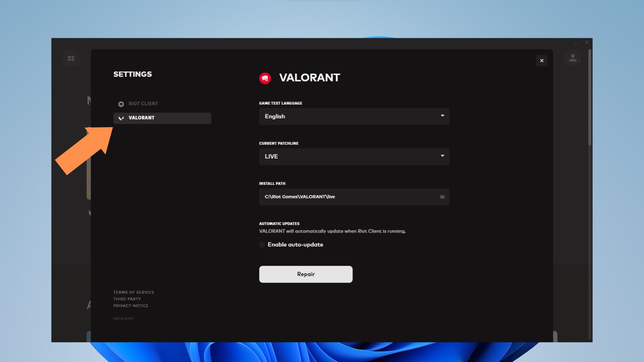Image resolution: width=644 pixels, height=362 pixels.
Task: Click the arrow on the LIVE dropdown
Action: (442, 156)
